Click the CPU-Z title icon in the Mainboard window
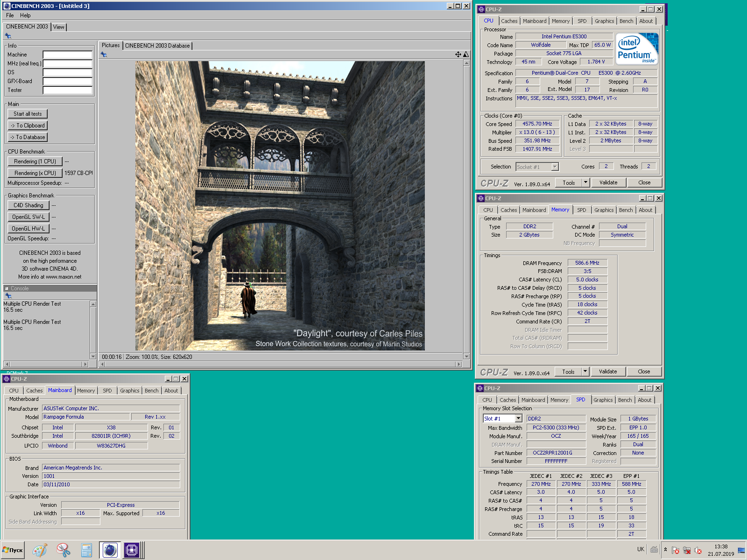 pos(7,379)
